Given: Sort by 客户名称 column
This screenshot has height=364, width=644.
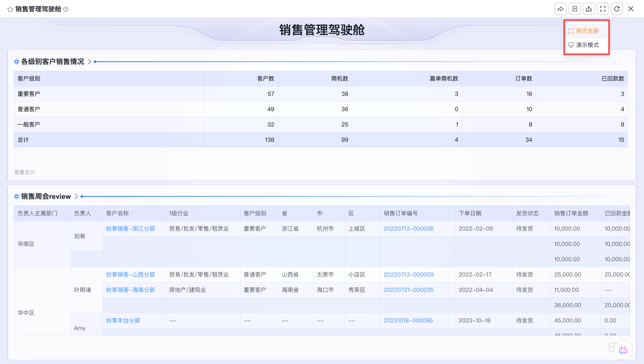Looking at the screenshot, I should tap(133, 213).
